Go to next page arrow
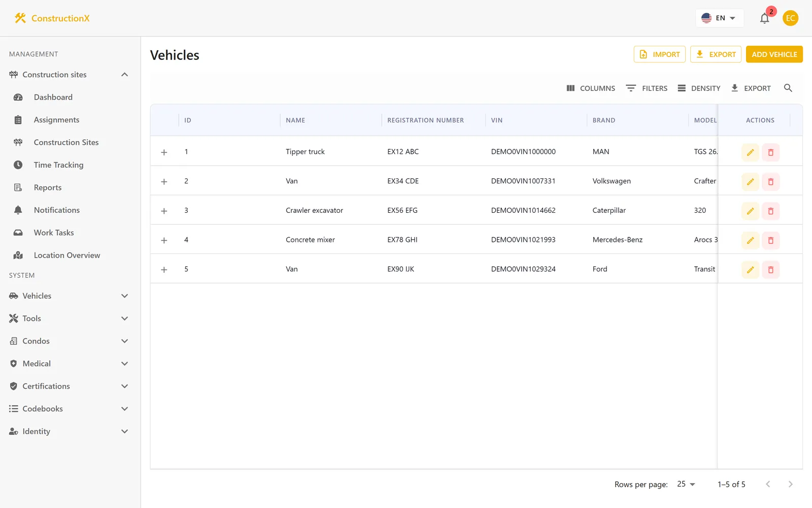Image resolution: width=812 pixels, height=508 pixels. coord(790,484)
